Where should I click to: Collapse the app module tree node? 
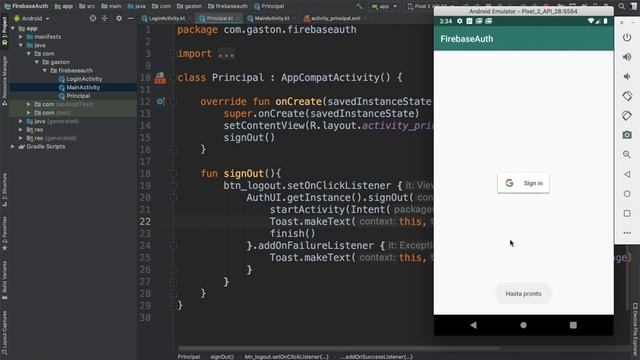[x=13, y=29]
